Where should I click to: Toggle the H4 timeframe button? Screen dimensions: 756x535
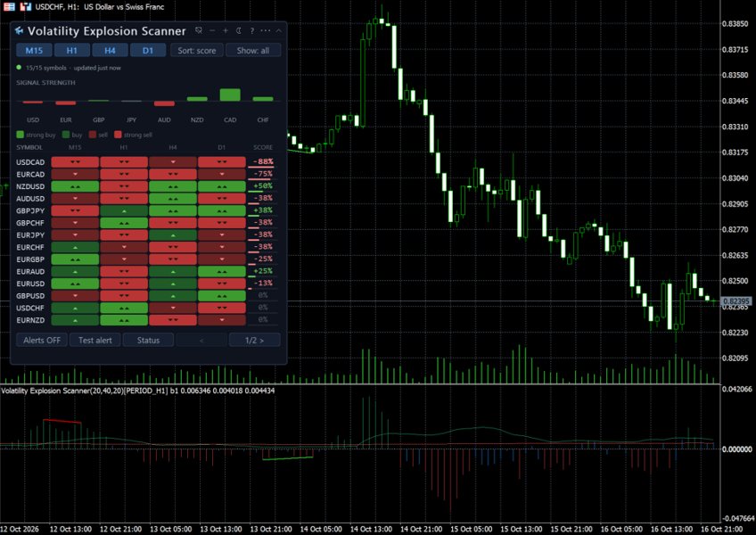click(110, 50)
